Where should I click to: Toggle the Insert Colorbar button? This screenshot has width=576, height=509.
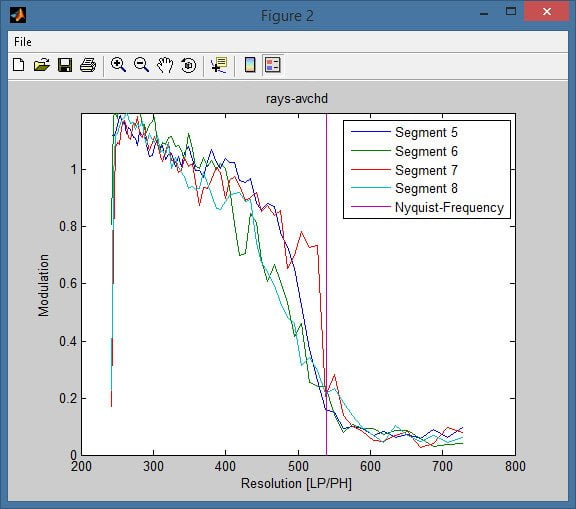pos(250,65)
